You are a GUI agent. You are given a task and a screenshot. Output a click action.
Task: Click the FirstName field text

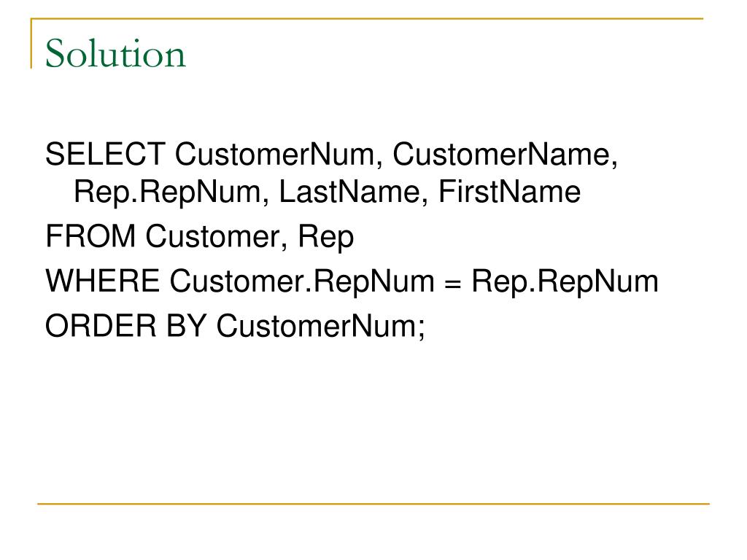click(509, 192)
